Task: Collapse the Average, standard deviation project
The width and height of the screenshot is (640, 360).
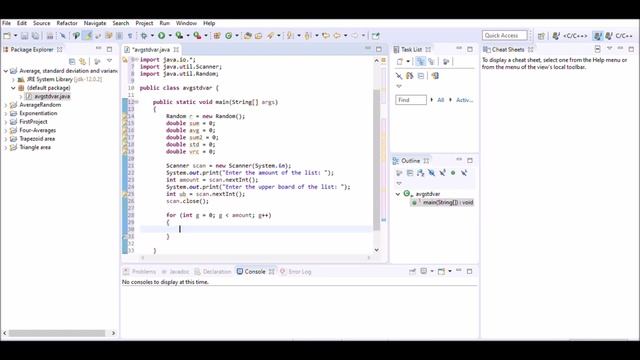Action: (6, 71)
